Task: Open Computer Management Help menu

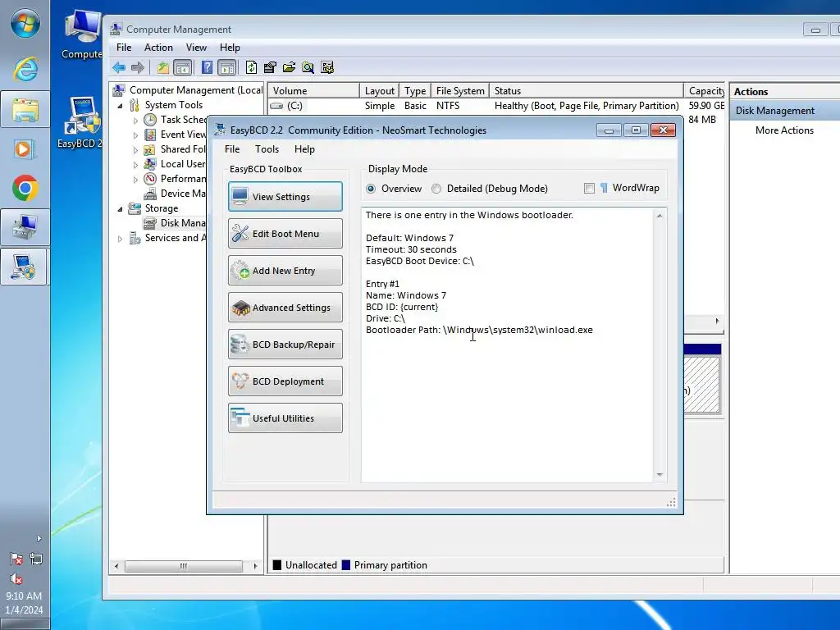Action: (x=230, y=47)
